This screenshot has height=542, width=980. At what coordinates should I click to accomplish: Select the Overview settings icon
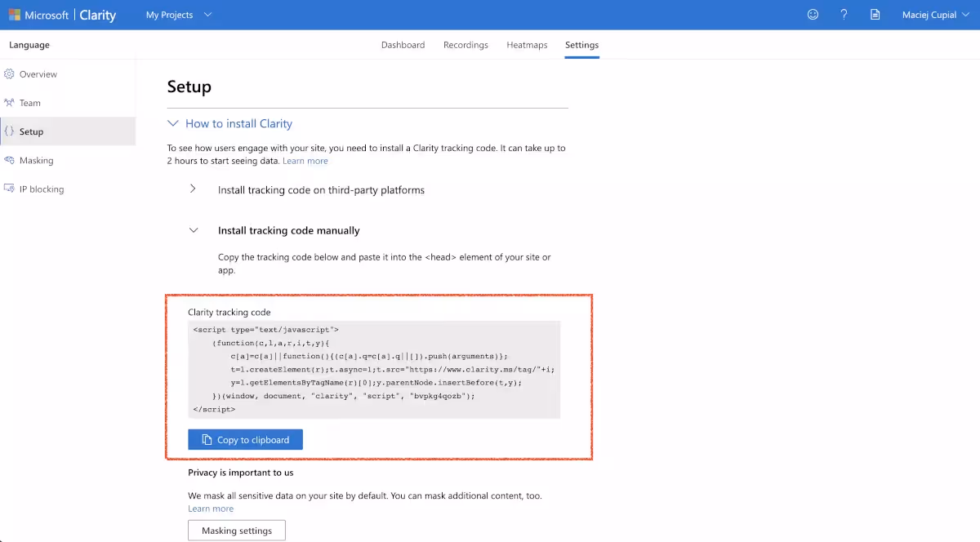coord(10,73)
